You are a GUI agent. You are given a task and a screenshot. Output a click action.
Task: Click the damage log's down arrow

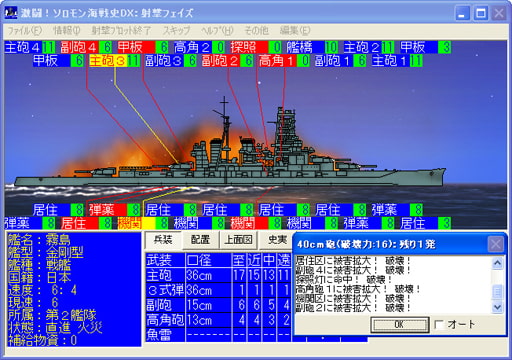tap(497, 307)
